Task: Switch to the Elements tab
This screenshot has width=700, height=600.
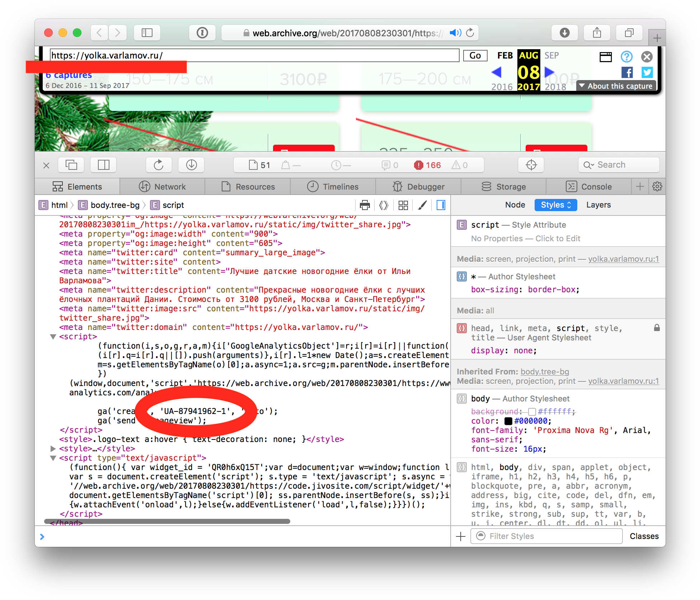Action: 77,187
